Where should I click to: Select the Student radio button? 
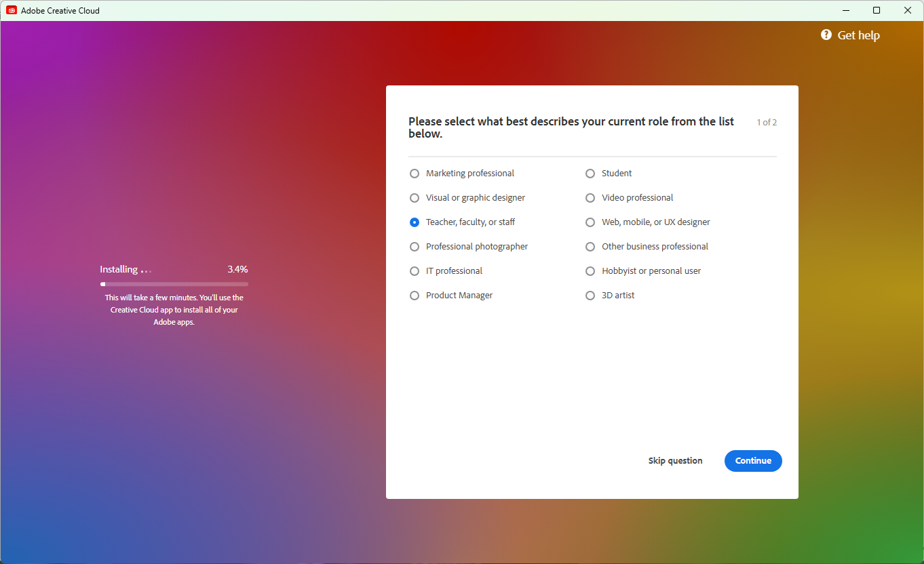[x=590, y=174]
